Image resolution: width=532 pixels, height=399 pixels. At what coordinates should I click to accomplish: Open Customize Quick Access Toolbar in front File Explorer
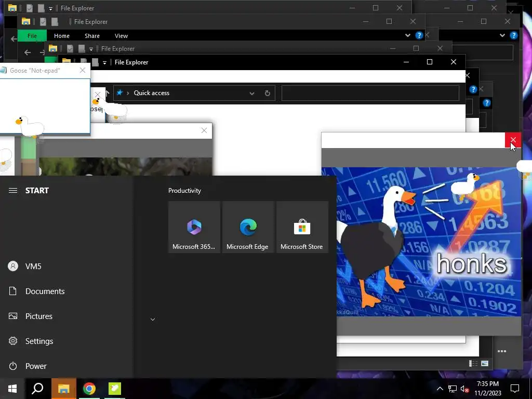click(104, 62)
